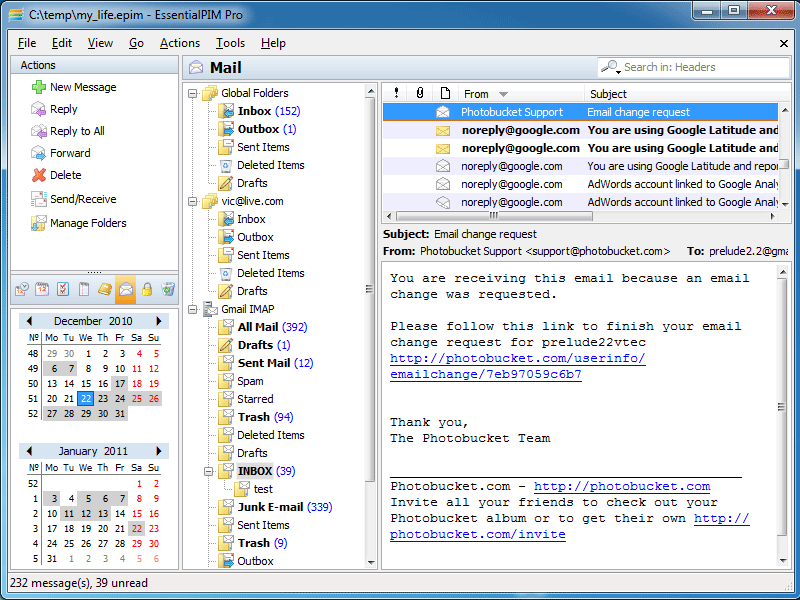This screenshot has height=600, width=800.
Task: Click the Global Folders Inbox folder icon
Action: pos(226,111)
